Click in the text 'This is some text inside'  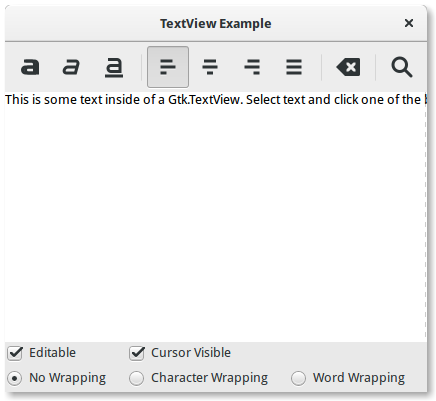73,100
